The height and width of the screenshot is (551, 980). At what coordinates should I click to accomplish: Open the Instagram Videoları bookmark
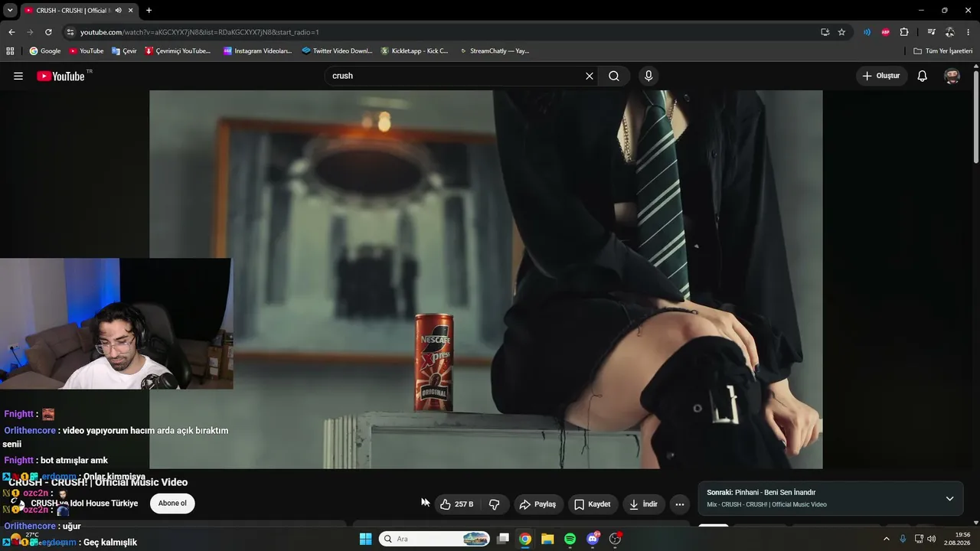(x=257, y=51)
